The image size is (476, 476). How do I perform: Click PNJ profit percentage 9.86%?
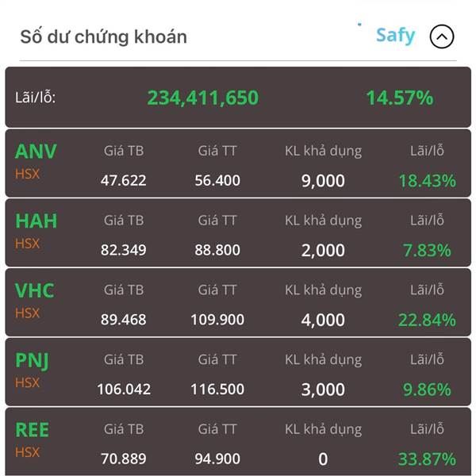(427, 390)
